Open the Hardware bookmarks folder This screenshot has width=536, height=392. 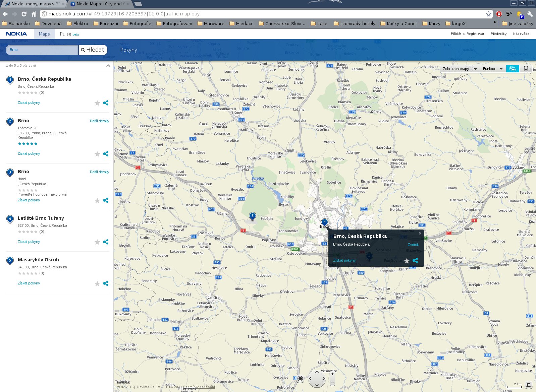[x=211, y=23]
